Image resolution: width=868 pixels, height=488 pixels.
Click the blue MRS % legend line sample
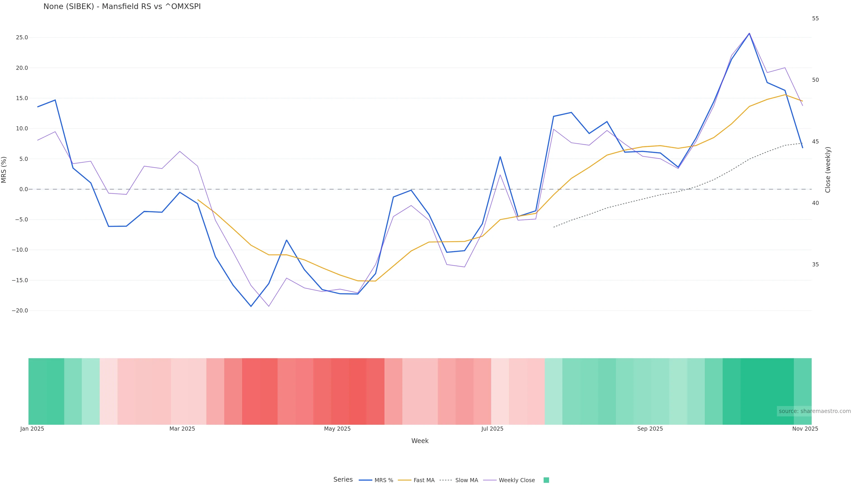tap(365, 480)
